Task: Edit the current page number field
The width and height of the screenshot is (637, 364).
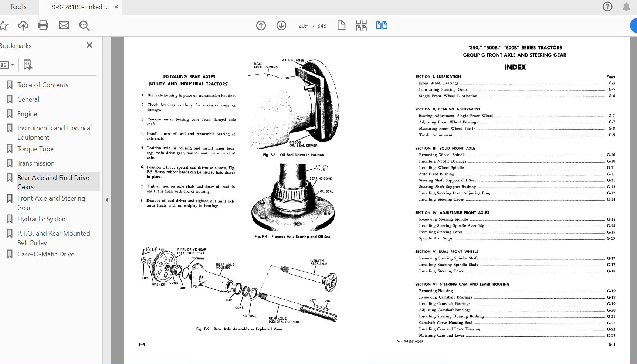Action: (x=303, y=25)
